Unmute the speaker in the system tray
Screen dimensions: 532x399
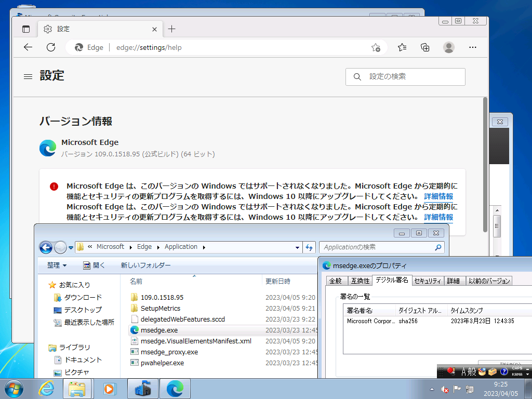pyautogui.click(x=444, y=389)
